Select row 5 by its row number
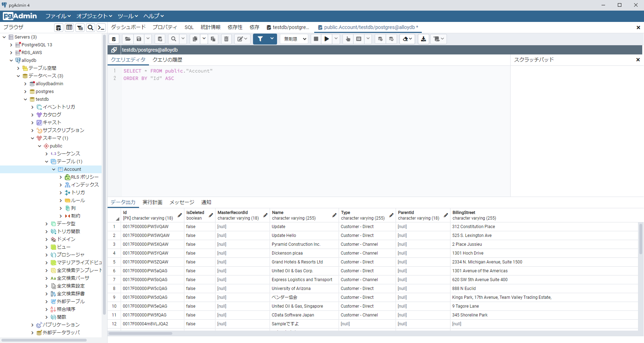644x343 pixels. [114, 262]
